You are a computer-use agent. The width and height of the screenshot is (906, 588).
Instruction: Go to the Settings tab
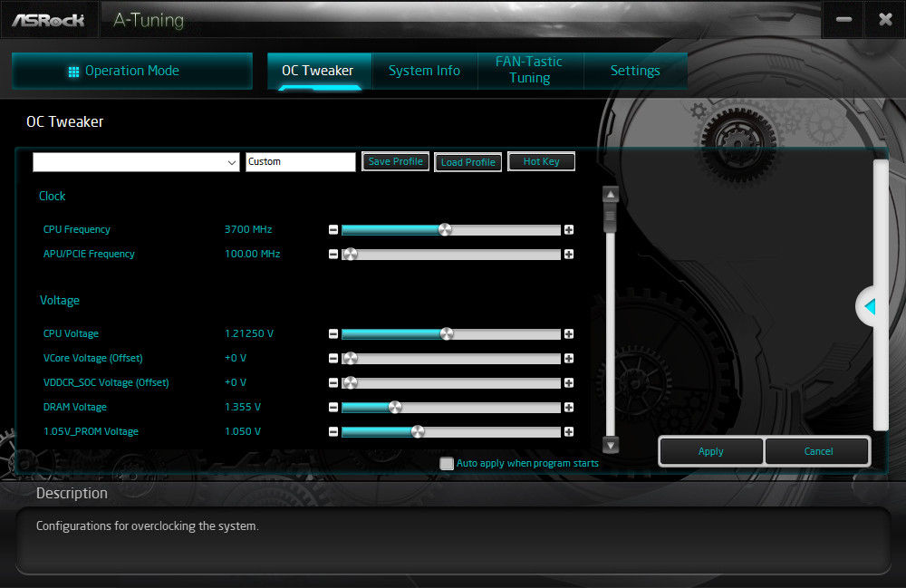coord(636,71)
